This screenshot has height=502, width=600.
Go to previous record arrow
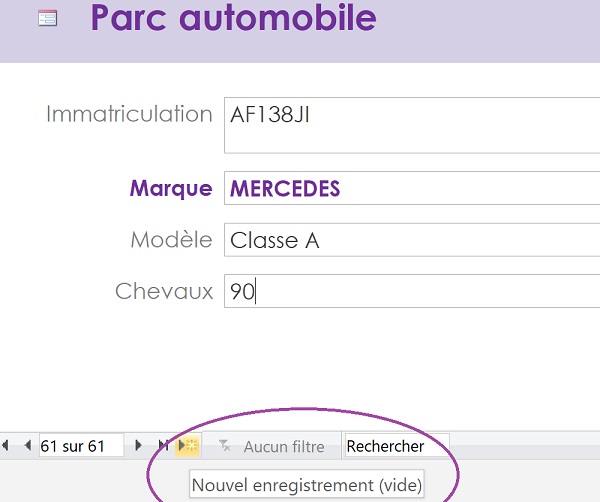(x=27, y=445)
